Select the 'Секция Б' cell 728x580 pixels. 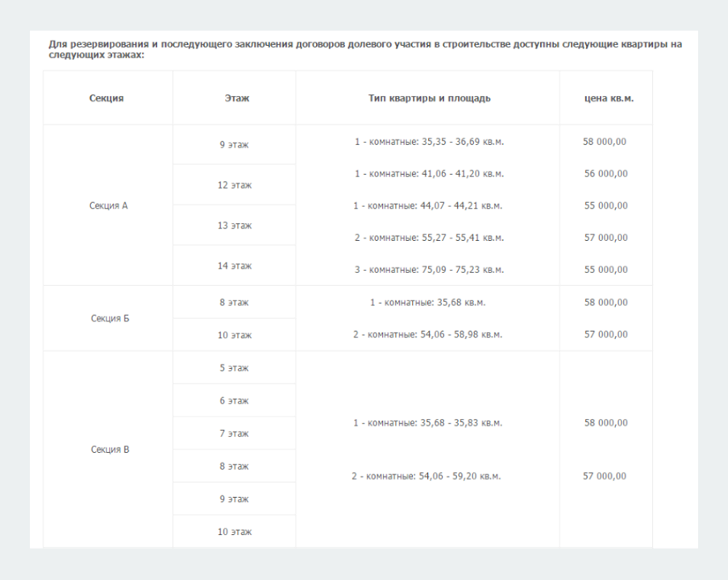click(110, 318)
